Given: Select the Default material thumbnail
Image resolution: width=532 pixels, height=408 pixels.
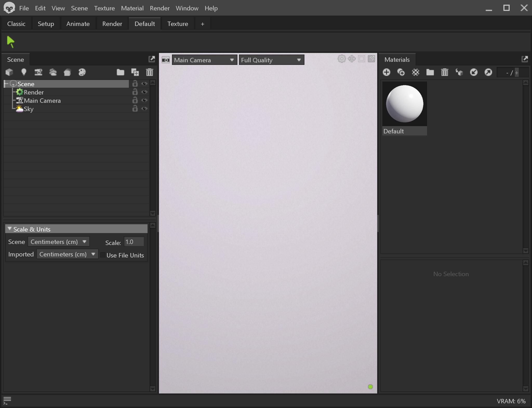Looking at the screenshot, I should (404, 104).
